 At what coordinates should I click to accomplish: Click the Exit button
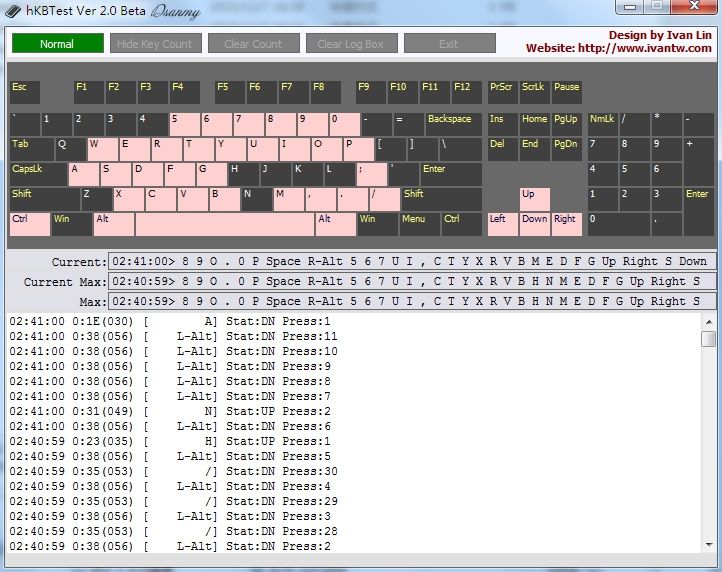(x=450, y=43)
